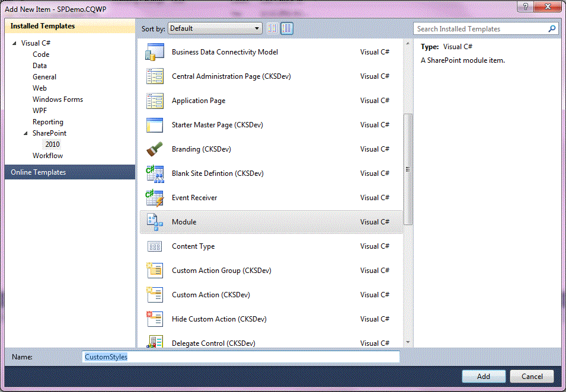Select the Web category
Image resolution: width=566 pixels, height=392 pixels.
point(39,88)
